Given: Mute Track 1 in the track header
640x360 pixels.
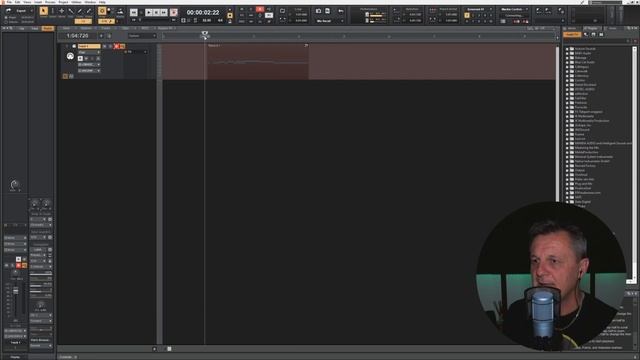Looking at the screenshot, I should (x=104, y=46).
